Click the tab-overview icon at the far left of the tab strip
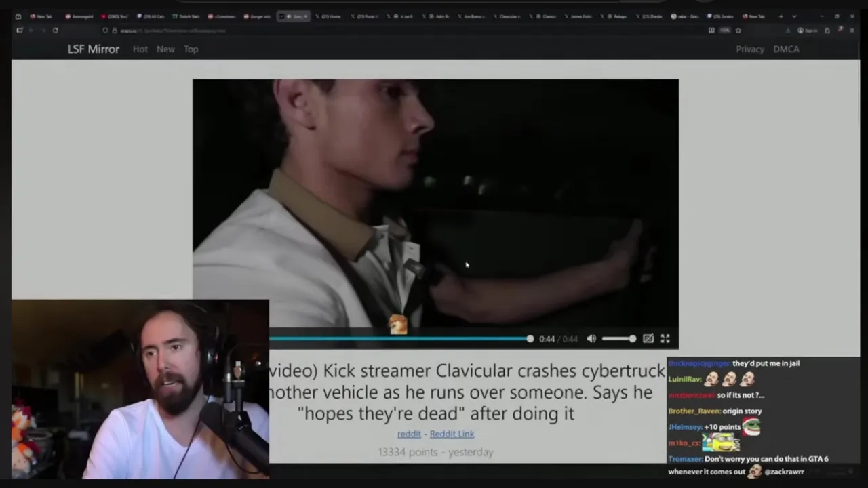Viewport: 868px width, 488px height. coord(18,16)
